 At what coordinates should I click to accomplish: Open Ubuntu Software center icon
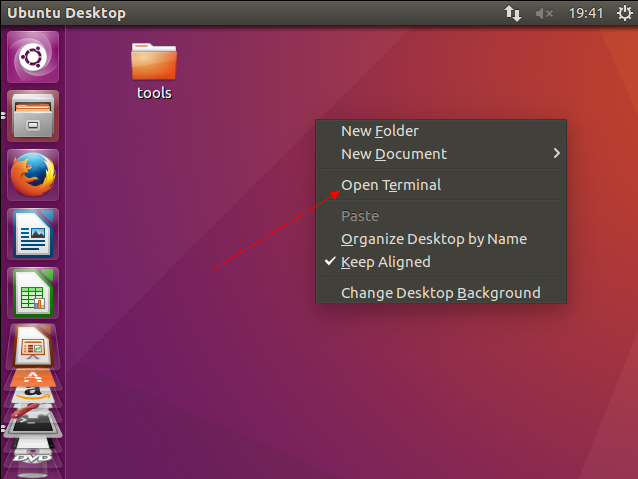coord(33,378)
